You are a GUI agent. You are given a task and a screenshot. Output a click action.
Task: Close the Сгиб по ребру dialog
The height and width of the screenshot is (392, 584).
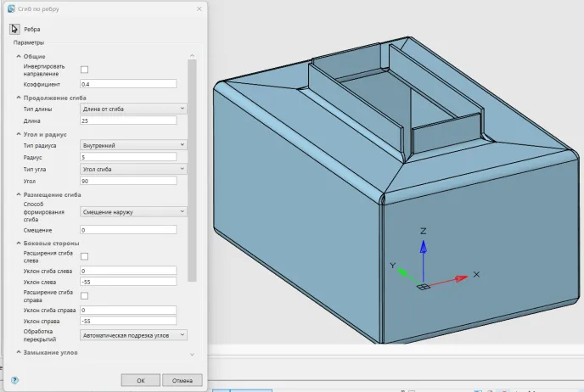point(199,8)
